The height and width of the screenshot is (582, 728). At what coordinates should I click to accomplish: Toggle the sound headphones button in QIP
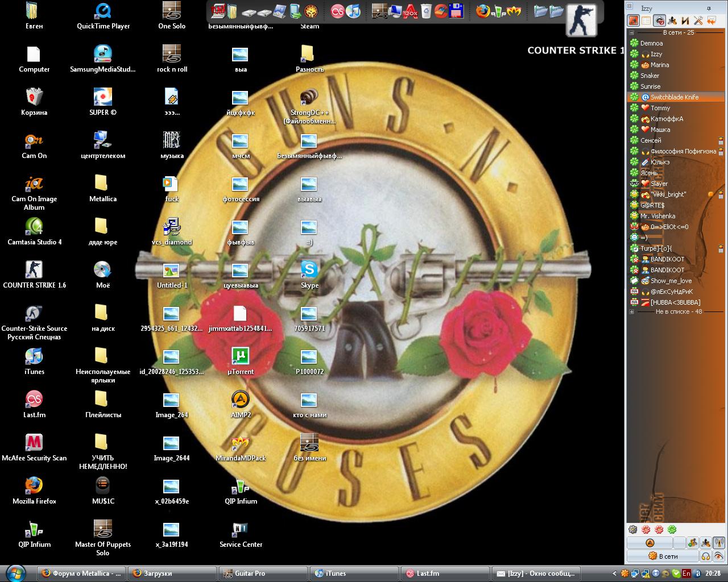(x=706, y=556)
